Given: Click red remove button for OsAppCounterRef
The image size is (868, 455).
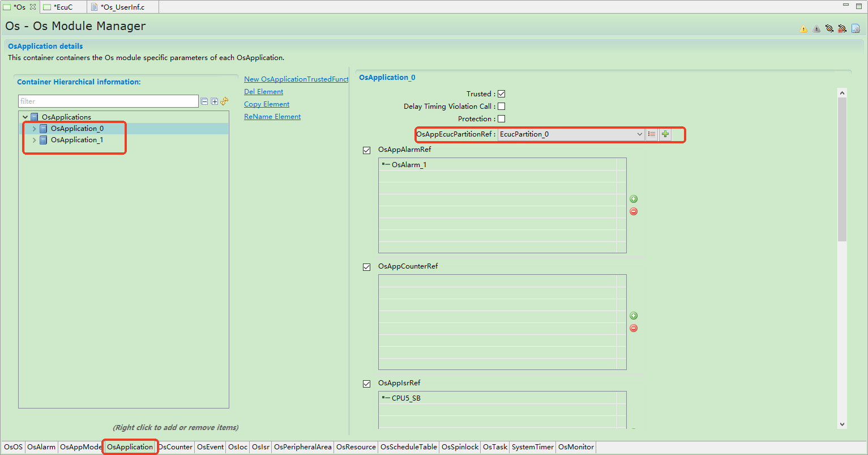Looking at the screenshot, I should [634, 328].
